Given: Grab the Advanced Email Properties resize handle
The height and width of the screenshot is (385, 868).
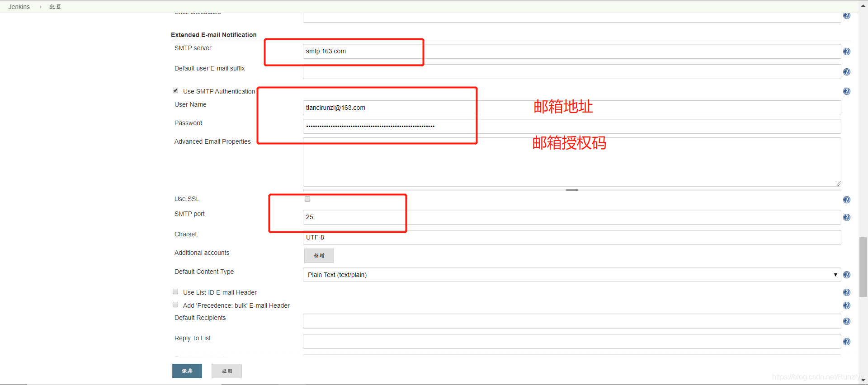Looking at the screenshot, I should pyautogui.click(x=572, y=190).
